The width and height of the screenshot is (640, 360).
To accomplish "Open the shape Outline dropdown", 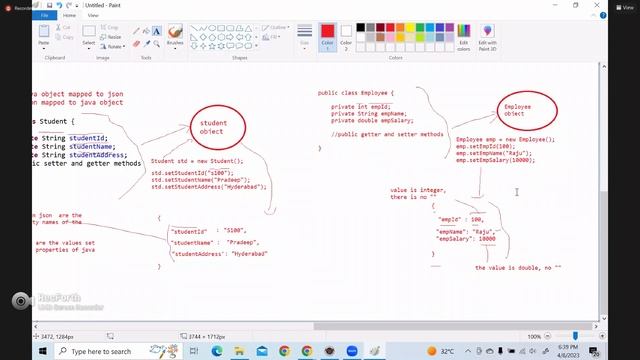I will point(276,27).
